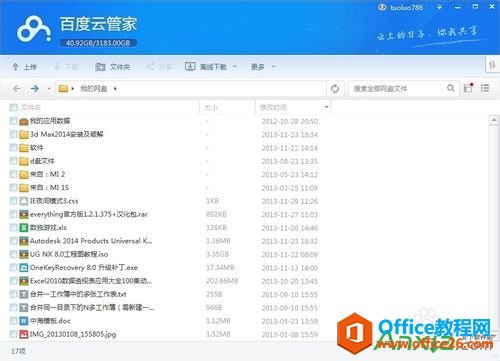Viewport: 500px width, 361px height.
Task: Click the upload (上传) arrow icon
Action: pos(15,67)
